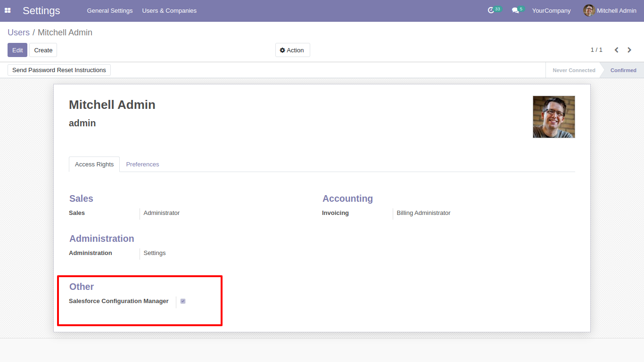This screenshot has width=644, height=362.
Task: Open the Action dropdown
Action: pos(292,50)
